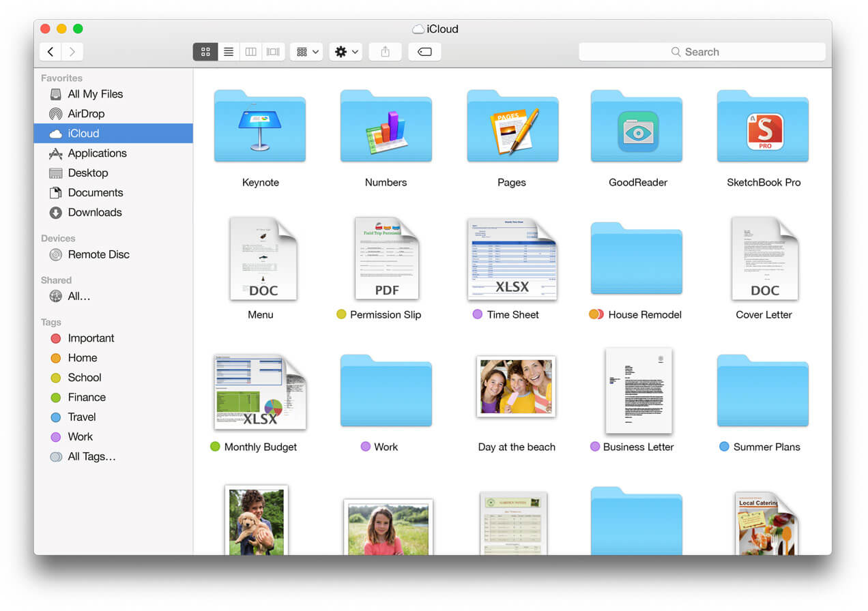Switch to icon view mode

(205, 52)
